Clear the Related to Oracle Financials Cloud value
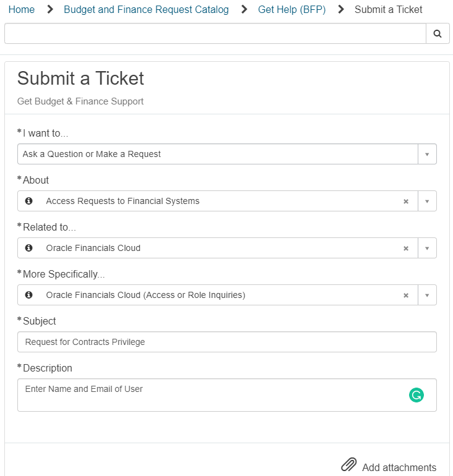Screen dimensions: 453x476 tap(406, 249)
